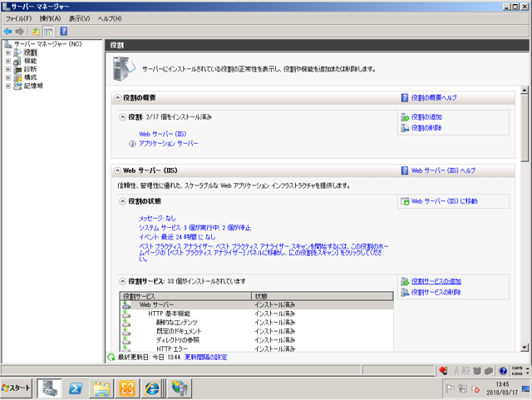Open the ヘルプ(H) menu

tap(110, 18)
